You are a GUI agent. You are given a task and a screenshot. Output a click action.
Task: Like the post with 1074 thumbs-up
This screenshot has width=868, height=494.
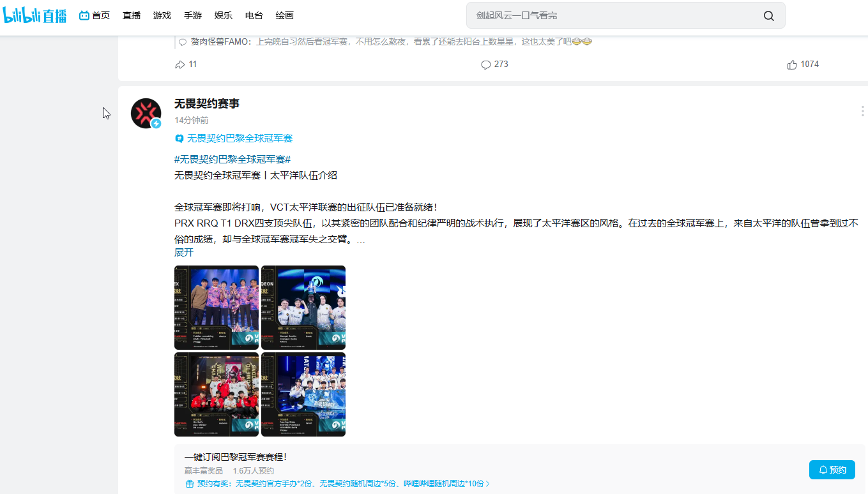tap(792, 64)
